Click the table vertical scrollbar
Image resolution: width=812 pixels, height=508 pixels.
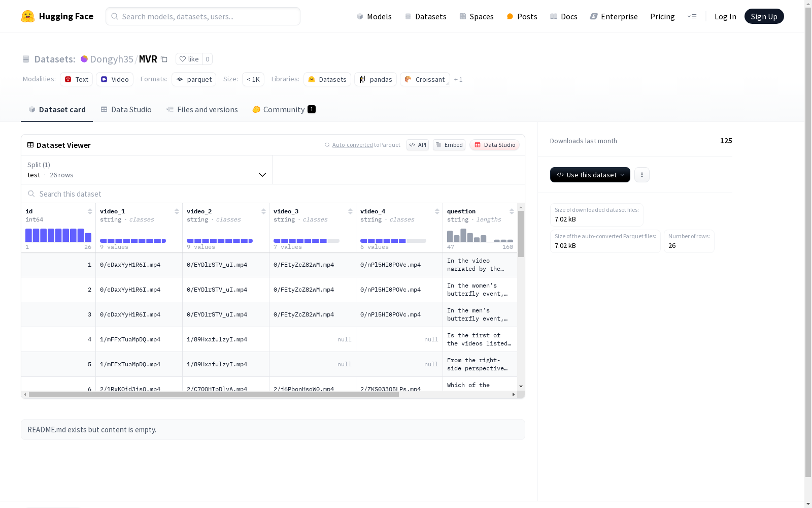(521, 233)
